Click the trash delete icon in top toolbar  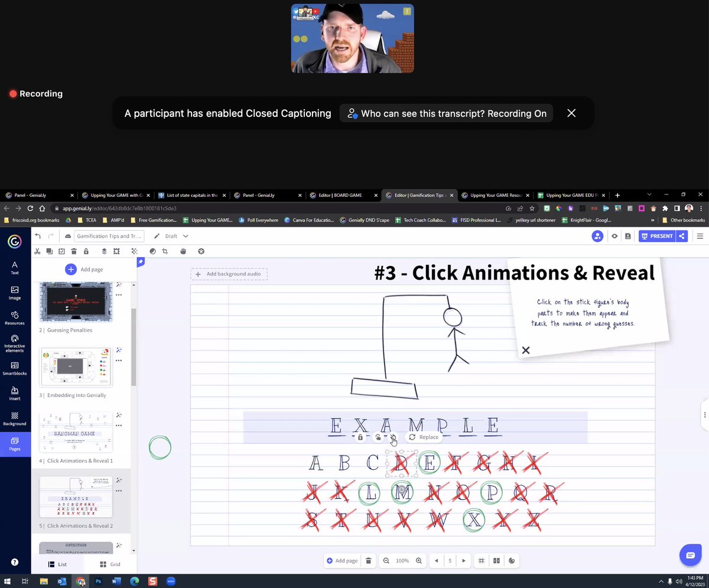(x=74, y=251)
